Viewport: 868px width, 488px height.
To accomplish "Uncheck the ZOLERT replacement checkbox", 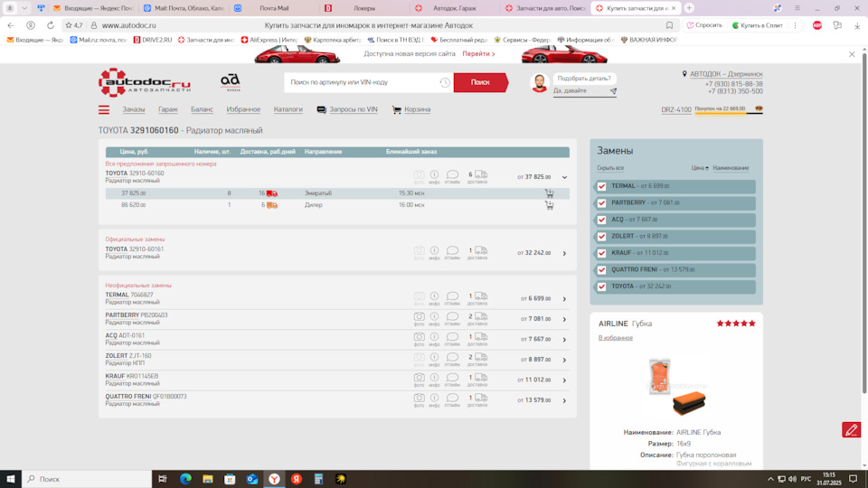I will [602, 236].
